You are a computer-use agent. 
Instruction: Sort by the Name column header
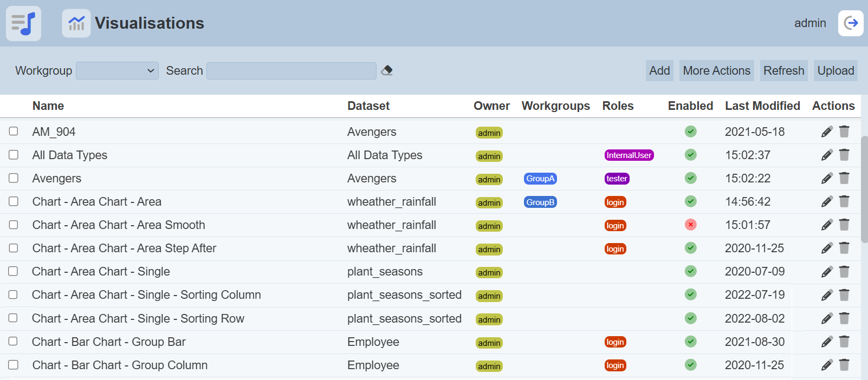coord(48,106)
